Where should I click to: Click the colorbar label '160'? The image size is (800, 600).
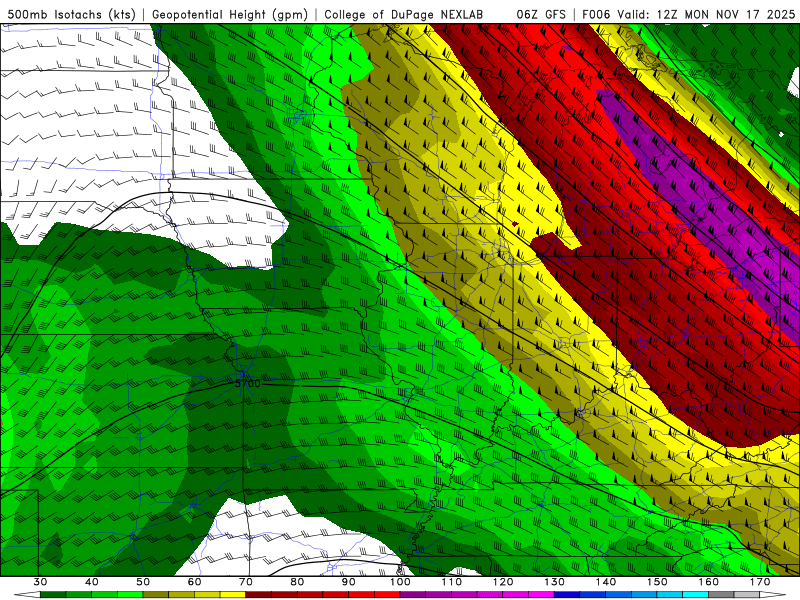709,582
